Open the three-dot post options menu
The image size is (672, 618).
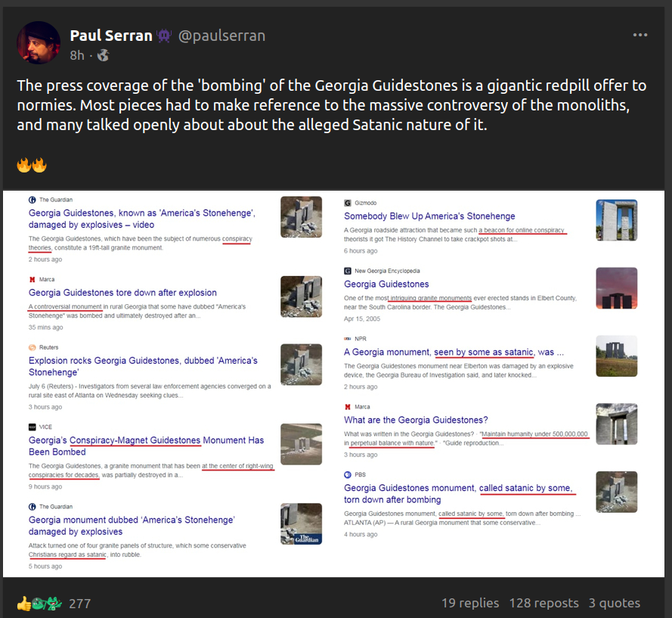pos(639,35)
